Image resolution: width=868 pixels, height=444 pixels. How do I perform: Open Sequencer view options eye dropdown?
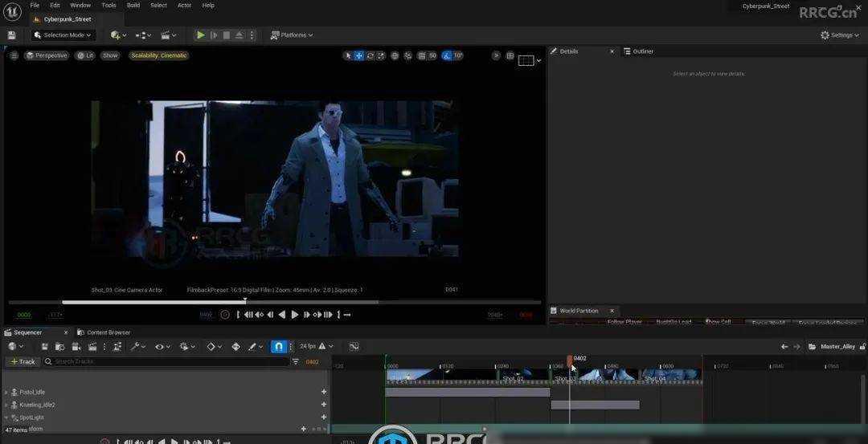coord(162,347)
